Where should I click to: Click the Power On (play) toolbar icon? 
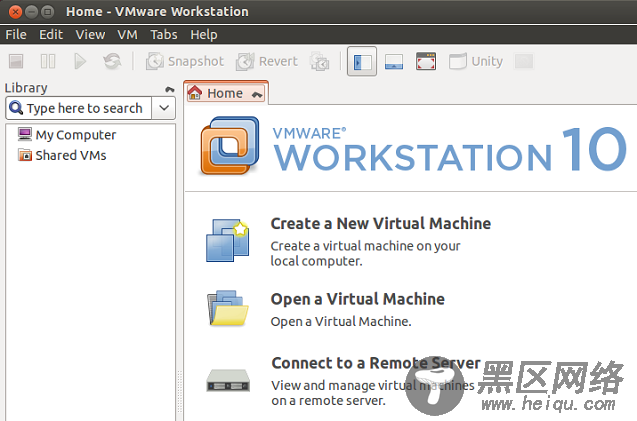(80, 61)
